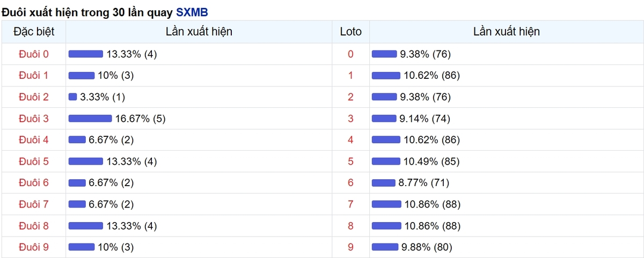Click the Đuôi 7 label
Image resolution: width=644 pixels, height=258 pixels.
pyautogui.click(x=33, y=204)
